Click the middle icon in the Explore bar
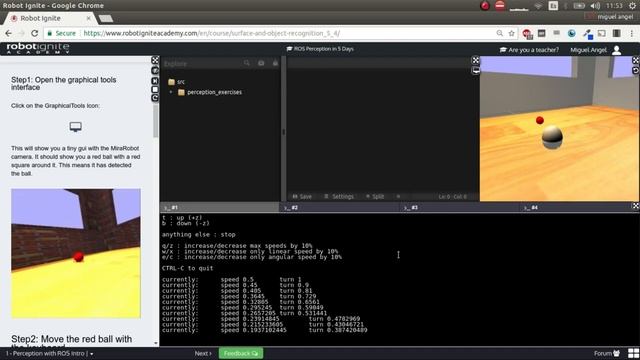The height and width of the screenshot is (360, 640). click(261, 63)
